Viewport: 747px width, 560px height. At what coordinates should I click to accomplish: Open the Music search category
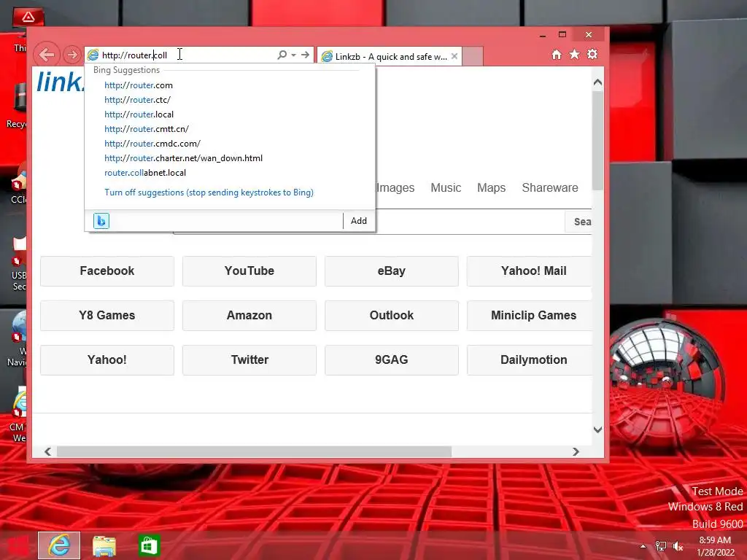tap(446, 187)
